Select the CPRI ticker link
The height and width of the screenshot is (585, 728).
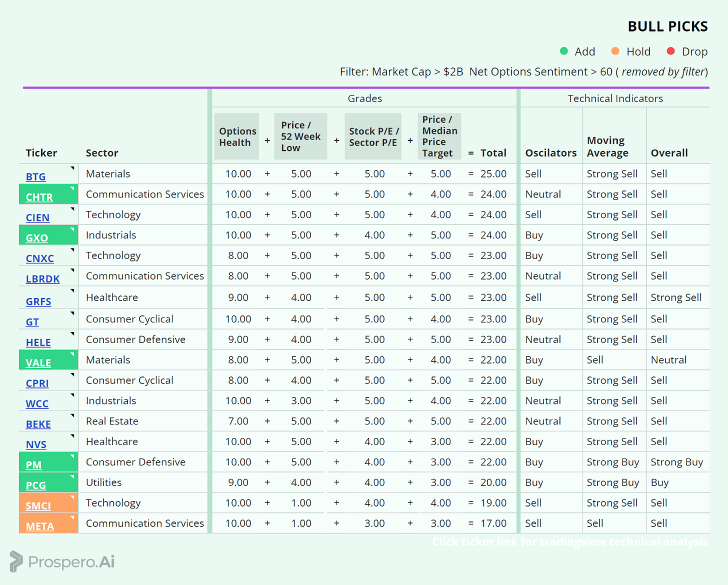(x=37, y=383)
